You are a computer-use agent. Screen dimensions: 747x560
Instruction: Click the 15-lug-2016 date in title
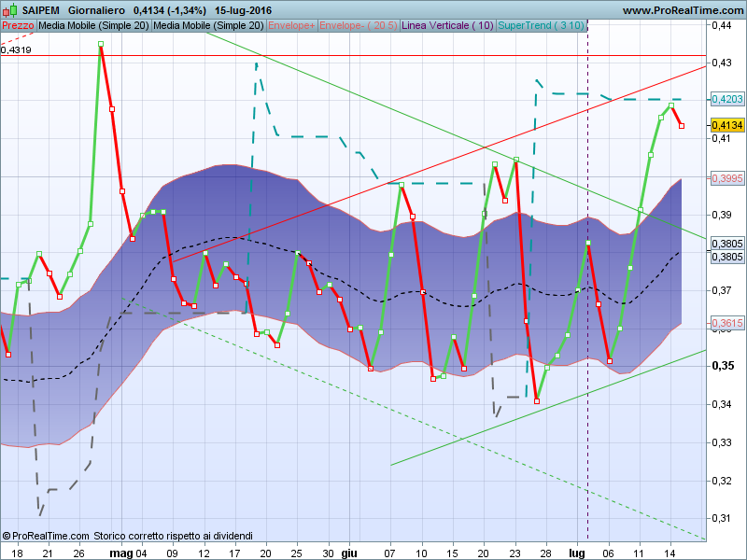(243, 10)
